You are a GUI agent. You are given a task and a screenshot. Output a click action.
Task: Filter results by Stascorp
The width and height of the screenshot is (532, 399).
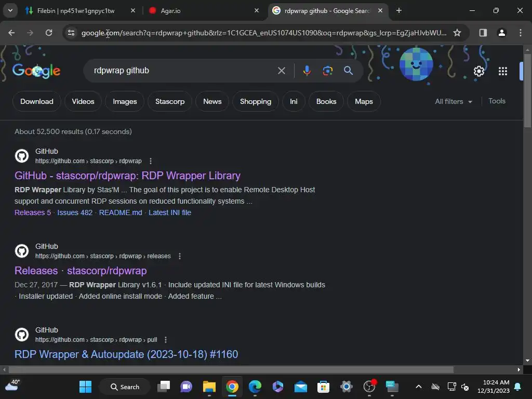[170, 101]
